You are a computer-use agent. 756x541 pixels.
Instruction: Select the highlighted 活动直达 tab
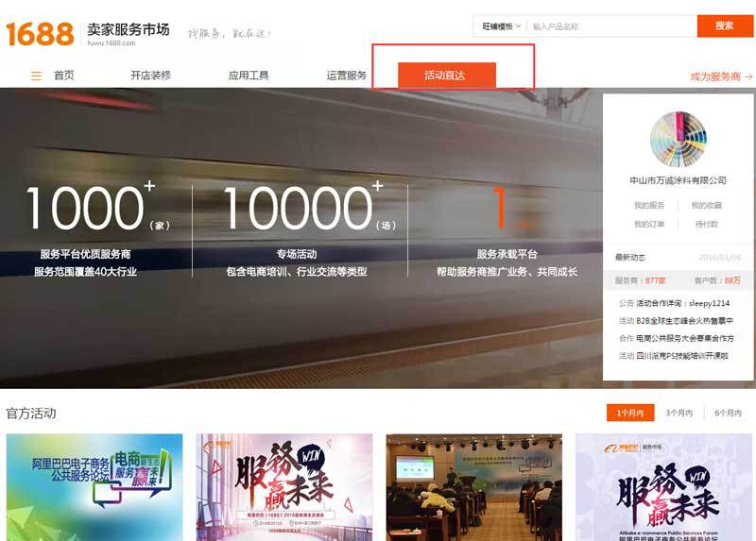[x=446, y=76]
